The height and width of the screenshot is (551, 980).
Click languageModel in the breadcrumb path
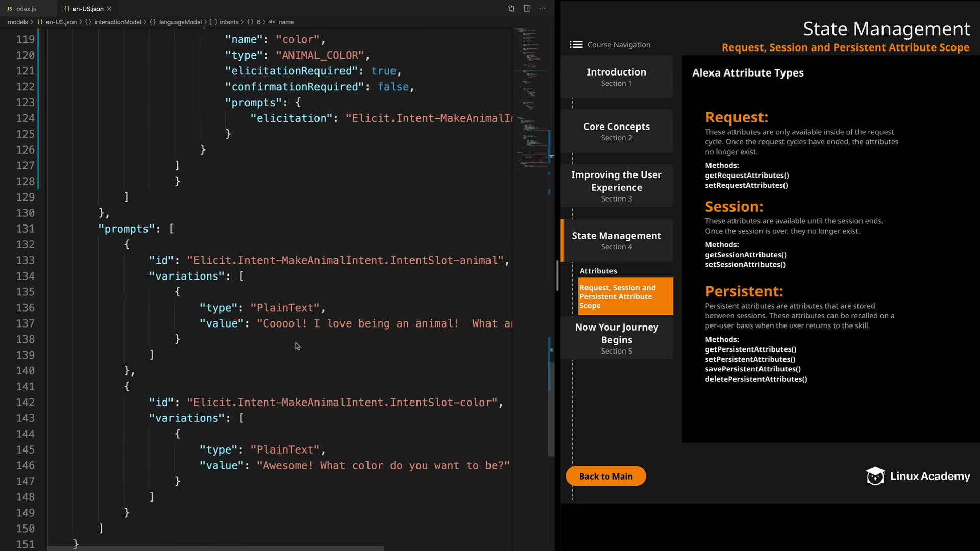(x=180, y=22)
